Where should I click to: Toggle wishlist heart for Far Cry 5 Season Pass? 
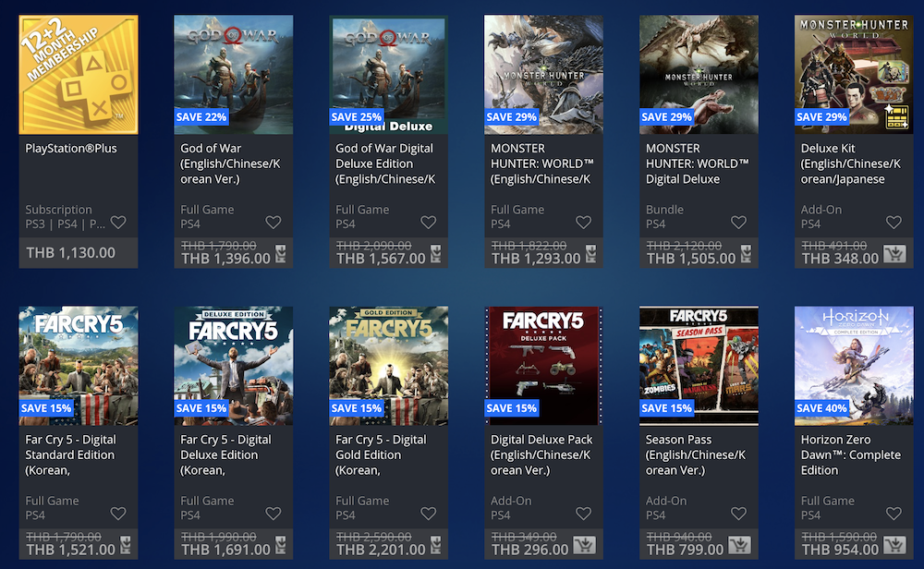click(x=738, y=515)
